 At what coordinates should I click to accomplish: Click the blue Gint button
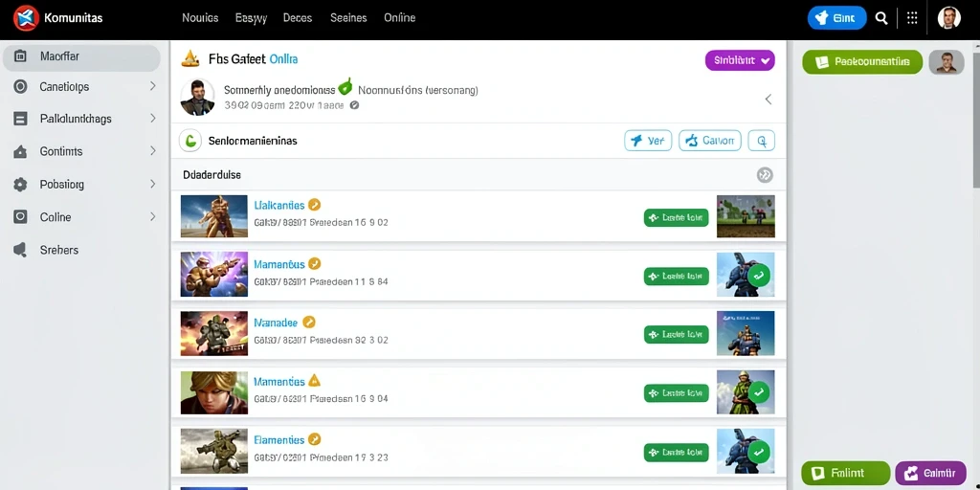(836, 18)
